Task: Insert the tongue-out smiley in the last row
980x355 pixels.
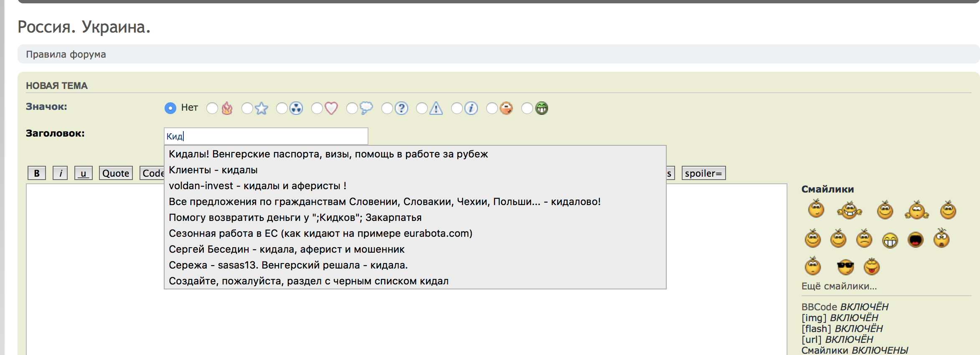Action: click(871, 267)
